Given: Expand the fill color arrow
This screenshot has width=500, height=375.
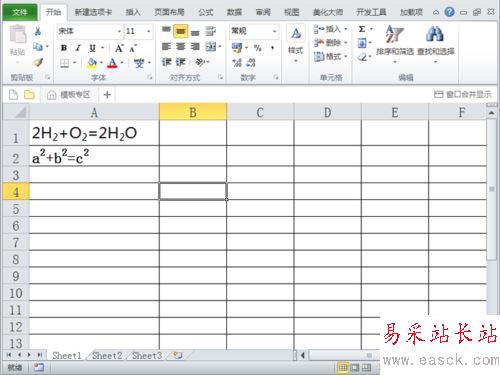Looking at the screenshot, I should (101, 63).
